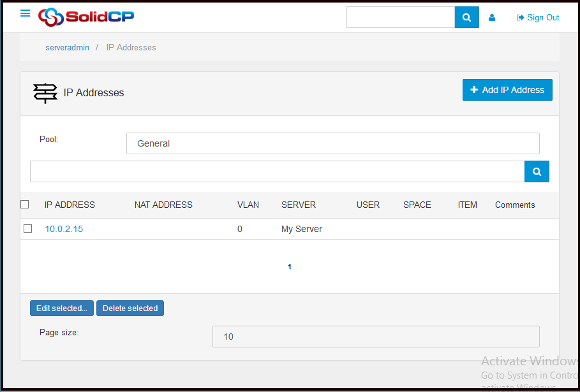Click the Delete selected button
The width and height of the screenshot is (580, 392).
(130, 309)
